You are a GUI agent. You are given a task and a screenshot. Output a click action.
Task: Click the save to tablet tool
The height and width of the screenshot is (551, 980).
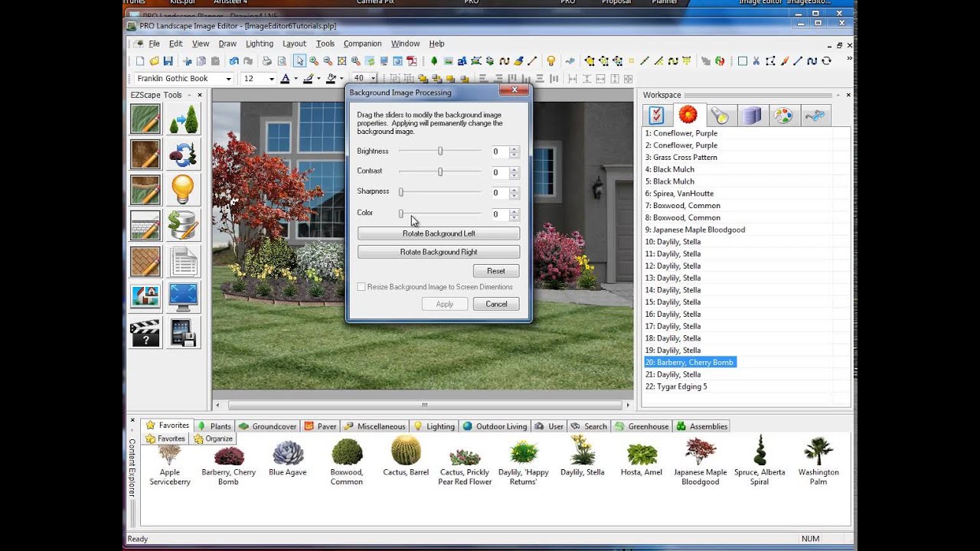pos(184,333)
